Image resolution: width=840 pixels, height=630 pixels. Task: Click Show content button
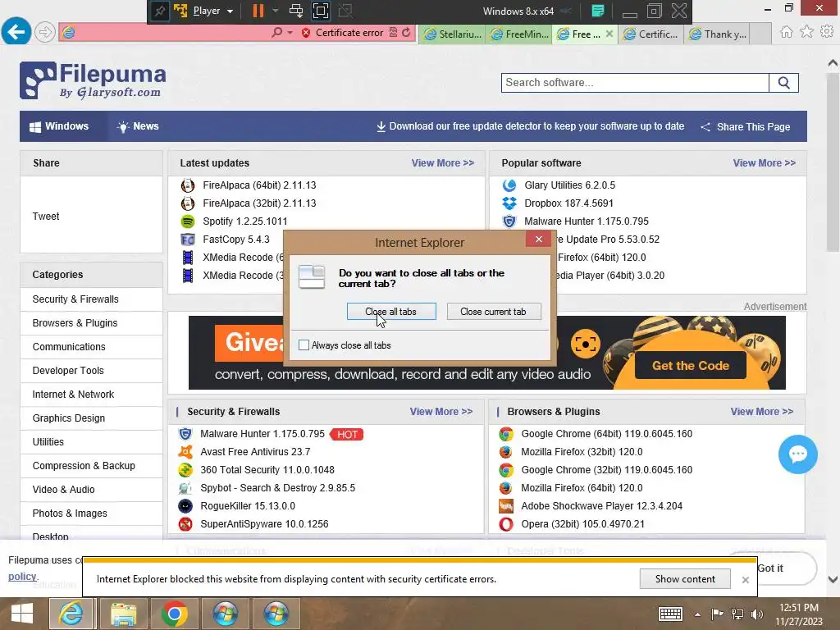(685, 579)
